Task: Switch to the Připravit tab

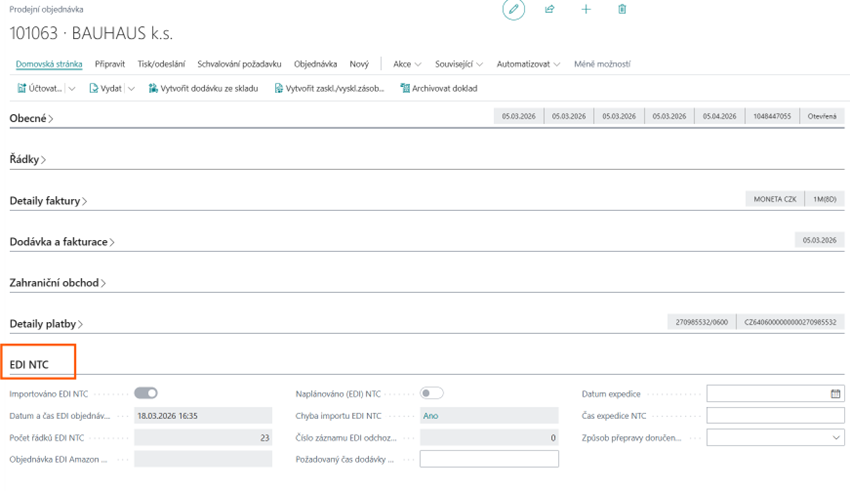Action: pyautogui.click(x=110, y=64)
